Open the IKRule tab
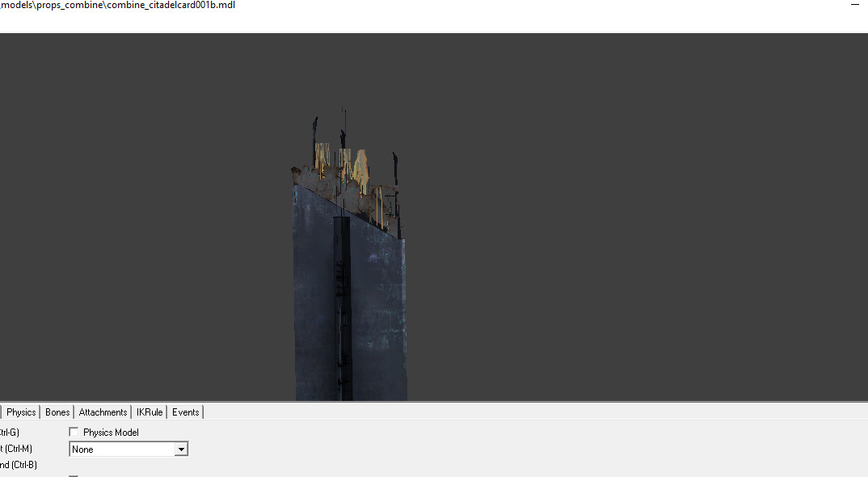868x477 pixels. [x=149, y=412]
